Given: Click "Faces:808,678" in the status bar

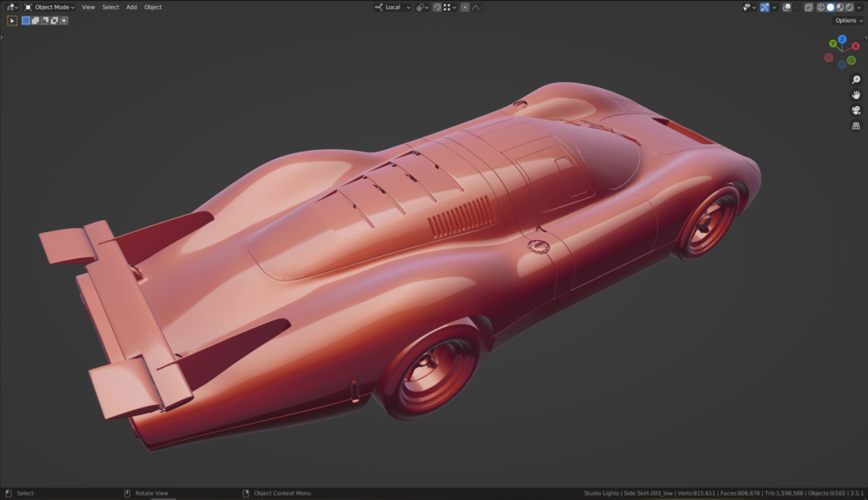Looking at the screenshot, I should (739, 493).
